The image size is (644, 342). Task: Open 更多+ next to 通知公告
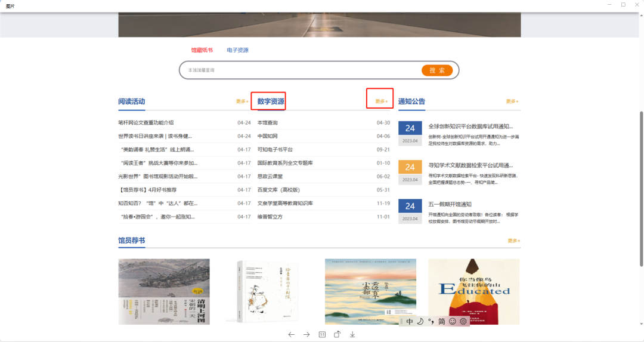tap(512, 101)
